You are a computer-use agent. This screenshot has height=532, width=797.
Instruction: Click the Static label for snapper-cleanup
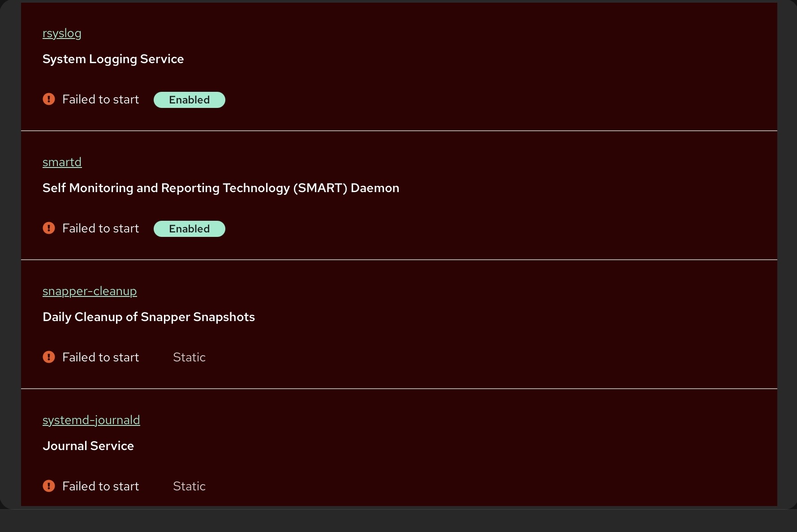(x=189, y=357)
